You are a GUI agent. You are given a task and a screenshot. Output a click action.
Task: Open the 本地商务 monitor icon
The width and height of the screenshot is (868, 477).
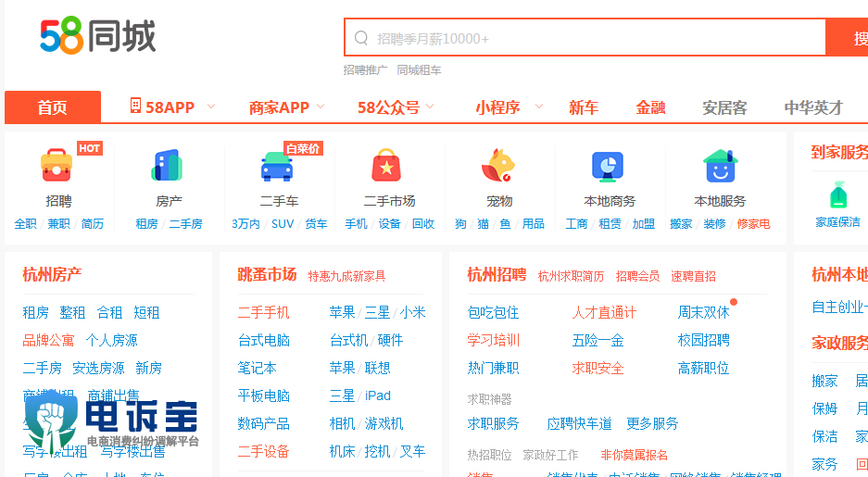click(608, 166)
